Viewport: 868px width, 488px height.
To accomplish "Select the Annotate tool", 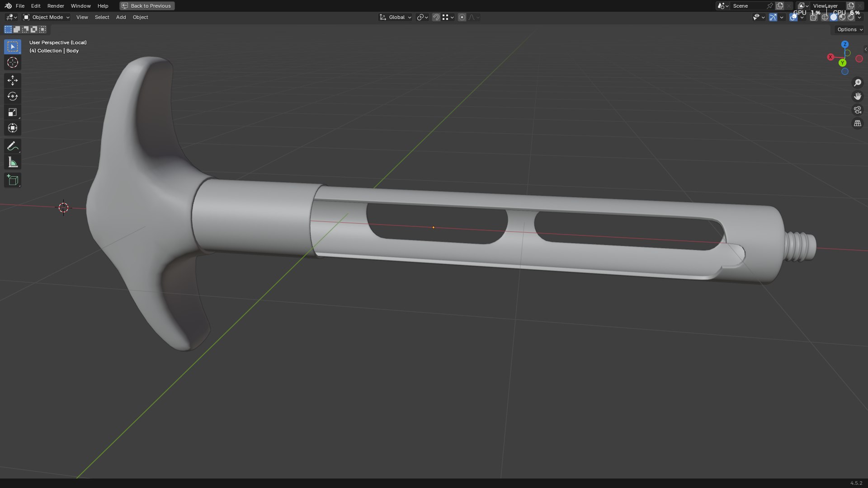I will coord(13,146).
